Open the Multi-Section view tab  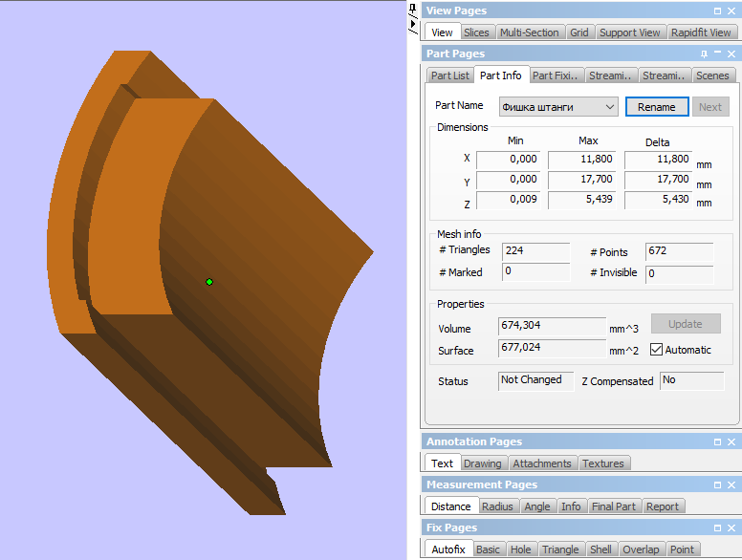(x=529, y=32)
